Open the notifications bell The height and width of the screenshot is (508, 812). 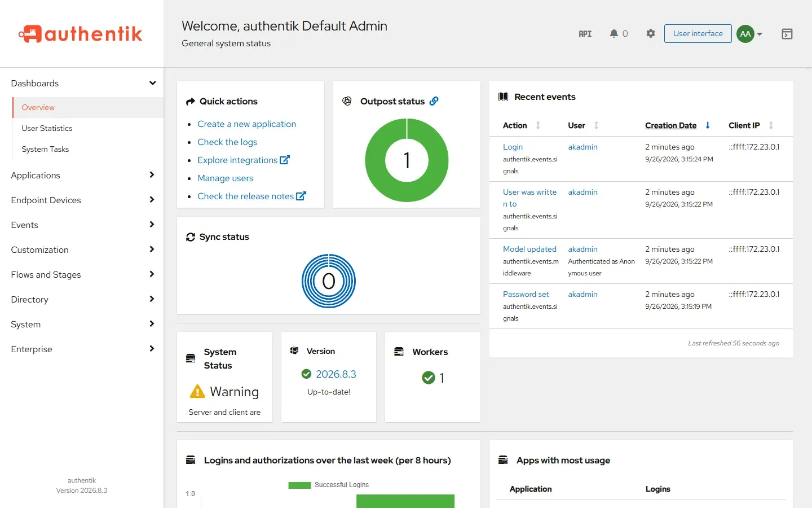tap(614, 33)
